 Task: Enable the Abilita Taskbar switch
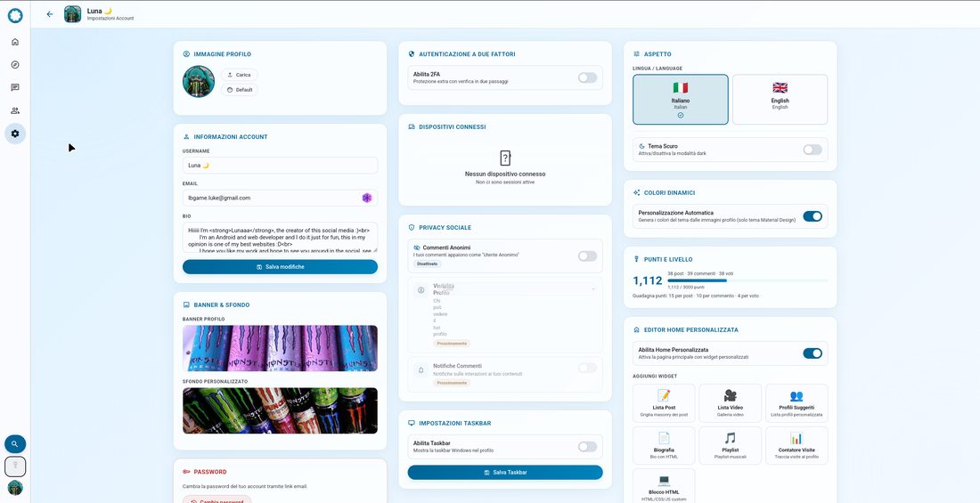(x=587, y=447)
